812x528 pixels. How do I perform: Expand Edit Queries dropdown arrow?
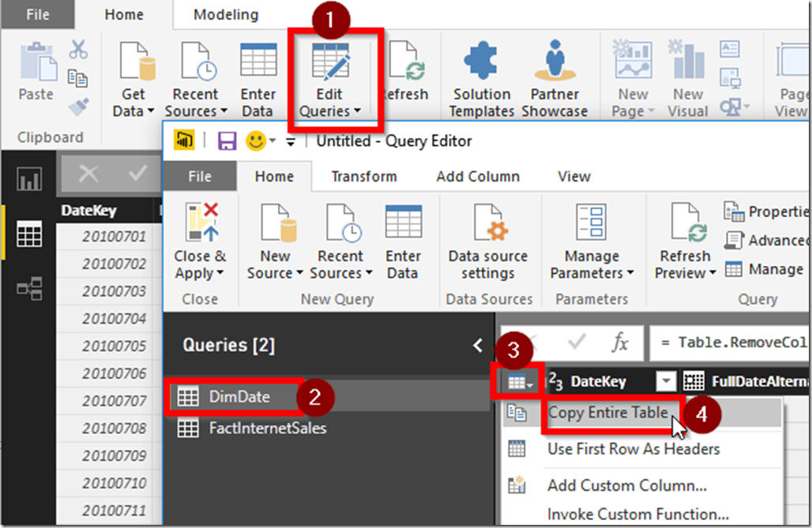[x=357, y=110]
